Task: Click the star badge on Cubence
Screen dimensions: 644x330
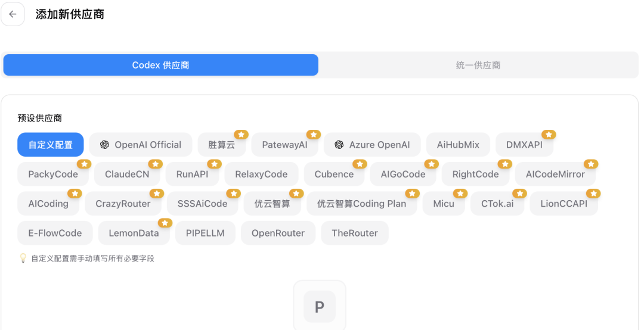Action: [x=360, y=164]
